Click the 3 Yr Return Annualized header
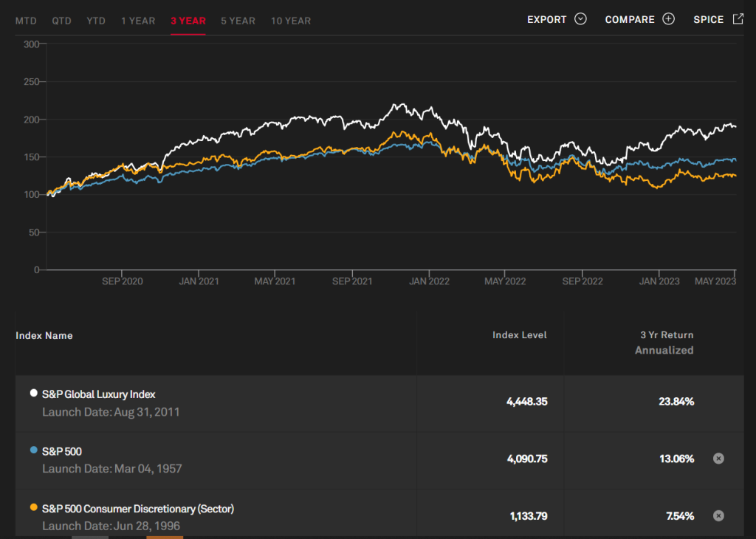Image resolution: width=756 pixels, height=539 pixels. pos(664,343)
